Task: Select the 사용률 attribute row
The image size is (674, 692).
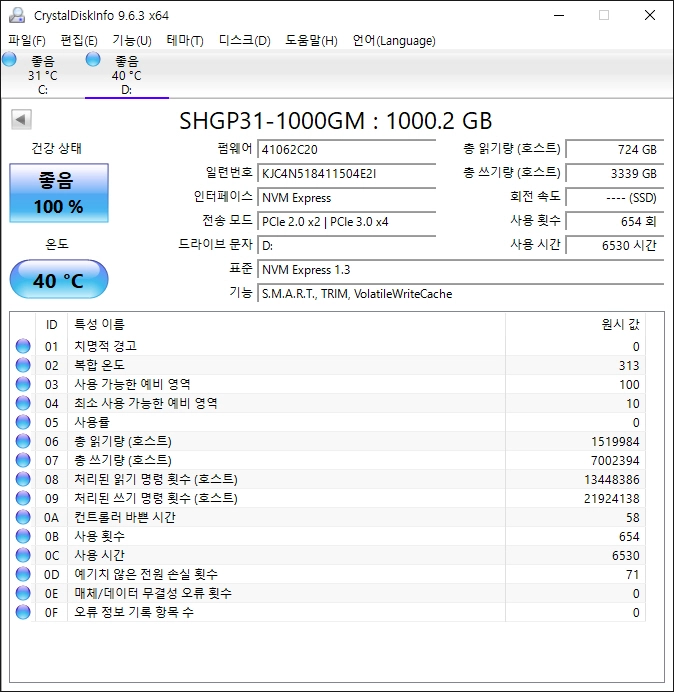Action: (328, 422)
